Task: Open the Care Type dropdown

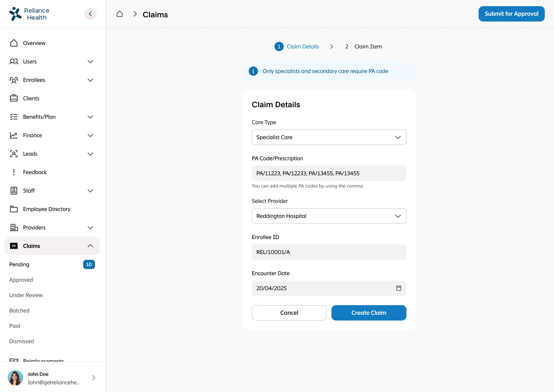Action: click(x=329, y=137)
